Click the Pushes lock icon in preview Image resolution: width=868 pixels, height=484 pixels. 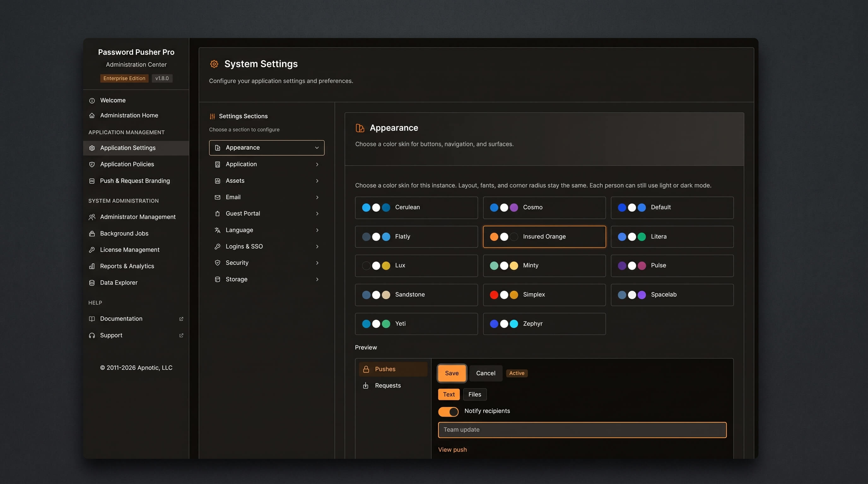click(x=366, y=369)
